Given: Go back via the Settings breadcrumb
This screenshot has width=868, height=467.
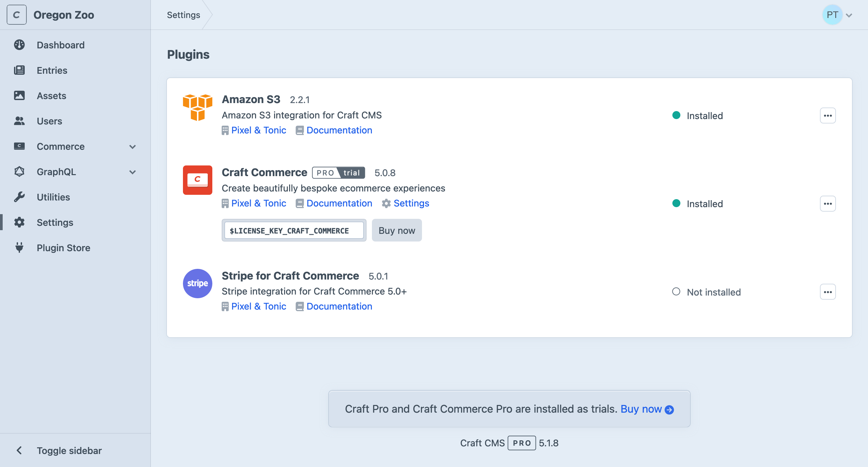Looking at the screenshot, I should (183, 14).
